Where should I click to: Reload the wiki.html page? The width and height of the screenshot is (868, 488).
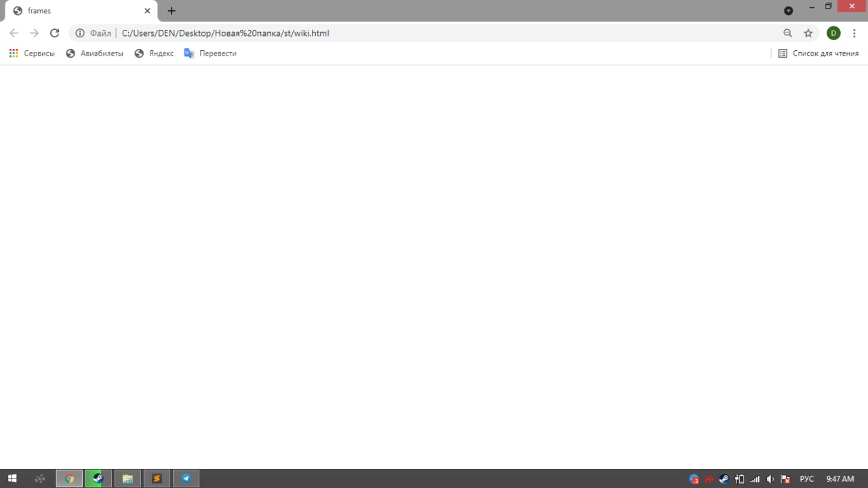[55, 33]
